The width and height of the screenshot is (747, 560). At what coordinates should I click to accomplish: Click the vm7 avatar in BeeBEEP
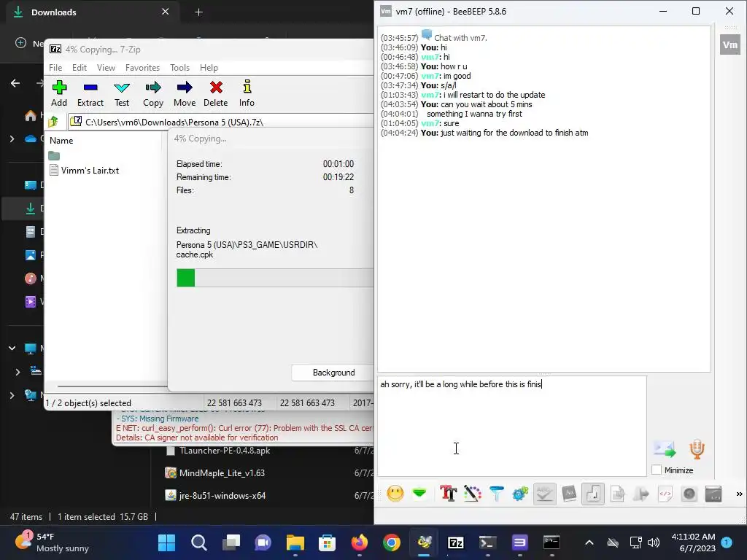(729, 44)
